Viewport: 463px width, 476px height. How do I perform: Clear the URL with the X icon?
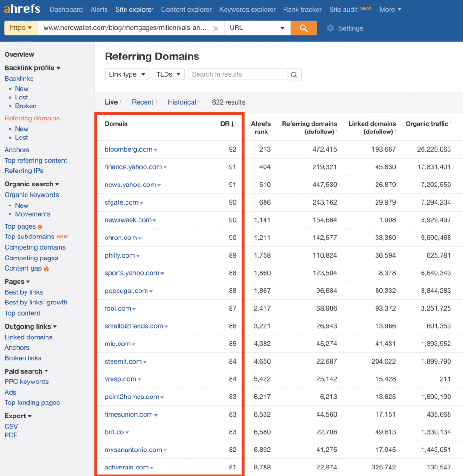[x=216, y=28]
